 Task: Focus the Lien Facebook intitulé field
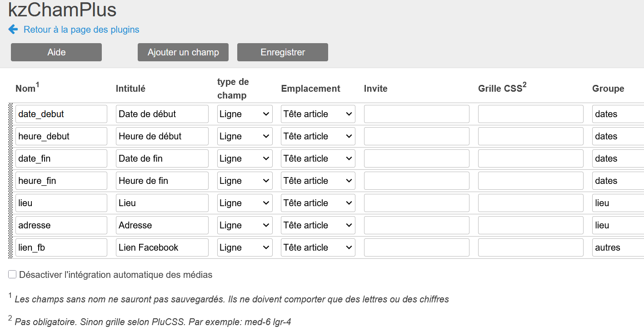(162, 247)
